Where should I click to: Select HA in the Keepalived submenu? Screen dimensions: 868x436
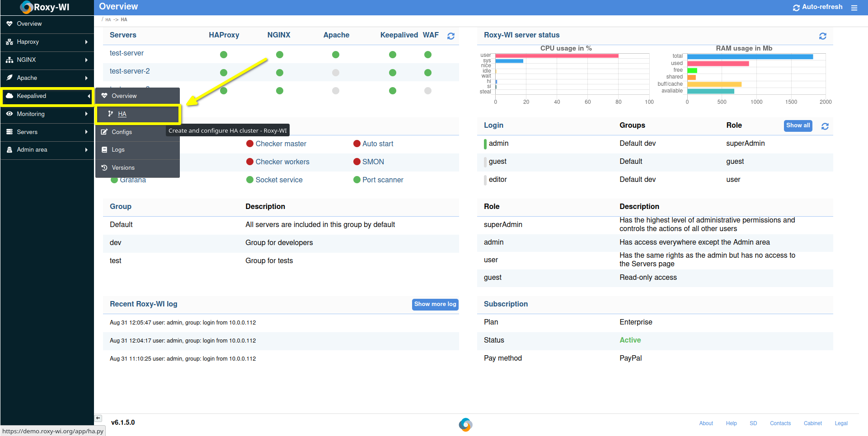tap(122, 114)
